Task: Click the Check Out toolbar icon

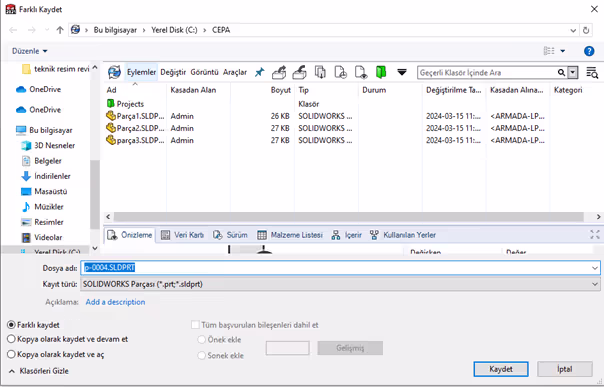Action: coord(279,72)
